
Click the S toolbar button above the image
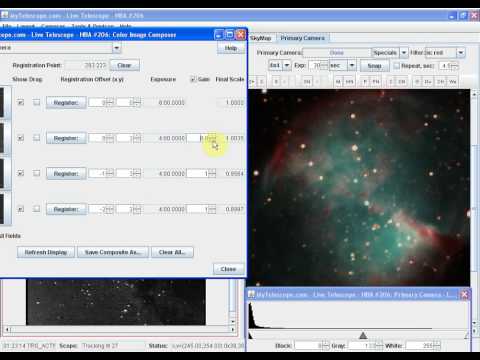click(x=262, y=81)
